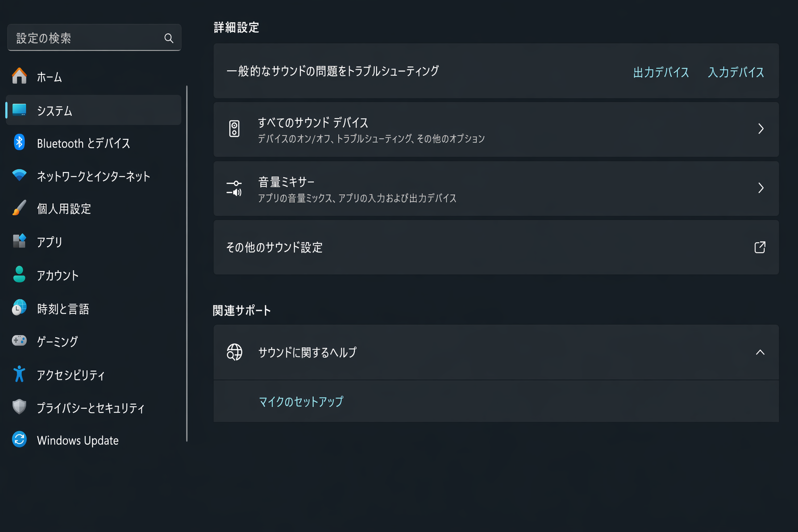Open ホーム in the sidebar

(x=94, y=77)
